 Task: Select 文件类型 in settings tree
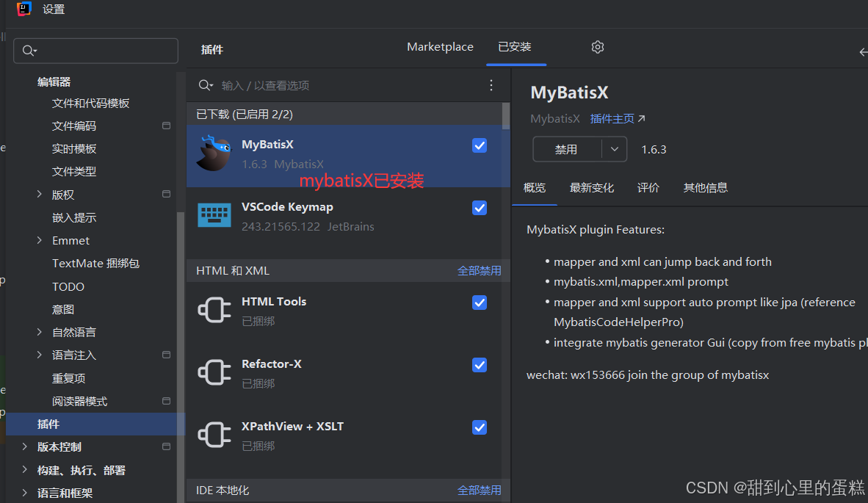point(74,172)
